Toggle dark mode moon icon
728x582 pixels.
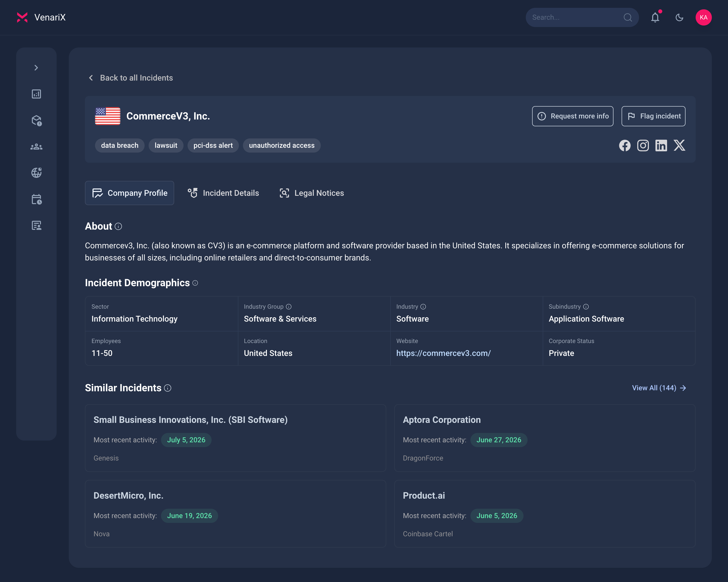[679, 17]
